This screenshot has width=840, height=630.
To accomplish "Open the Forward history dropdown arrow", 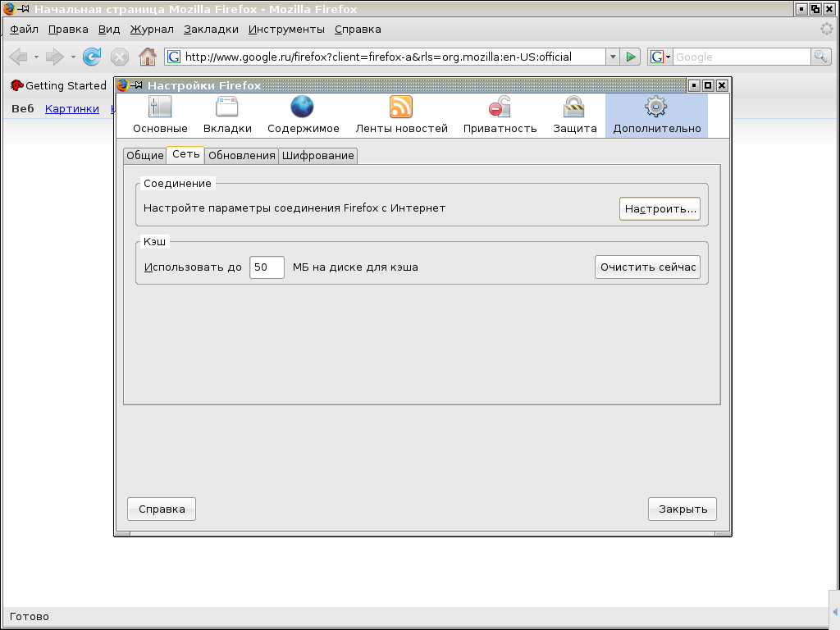I will tap(73, 57).
